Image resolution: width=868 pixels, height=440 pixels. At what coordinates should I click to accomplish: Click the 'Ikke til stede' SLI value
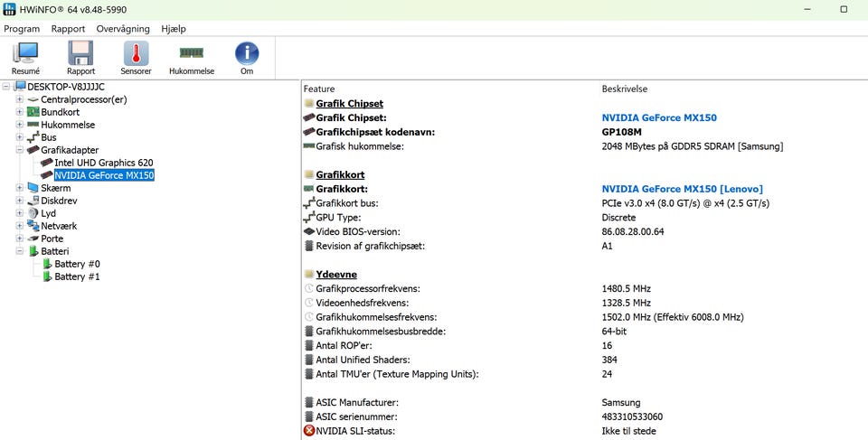click(x=629, y=431)
